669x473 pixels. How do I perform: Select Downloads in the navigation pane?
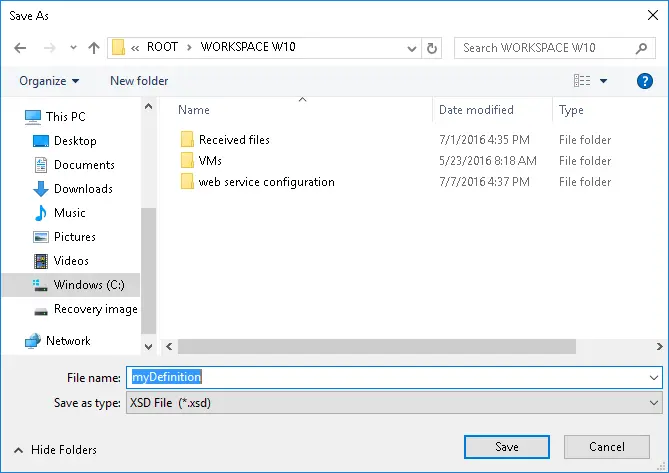(x=73, y=189)
